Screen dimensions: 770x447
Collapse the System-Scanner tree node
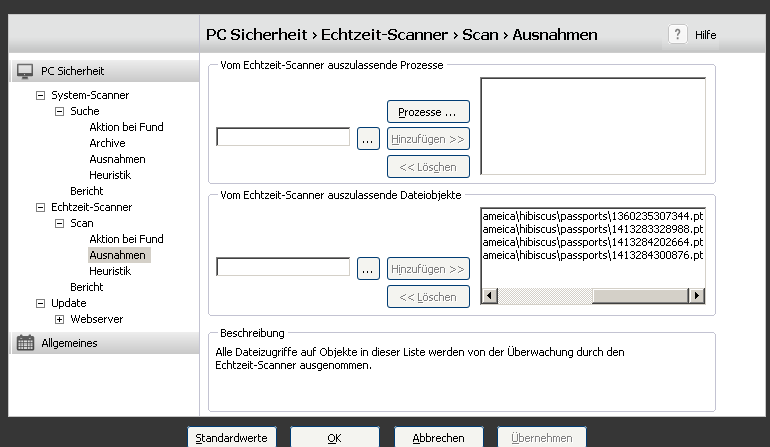tap(40, 95)
